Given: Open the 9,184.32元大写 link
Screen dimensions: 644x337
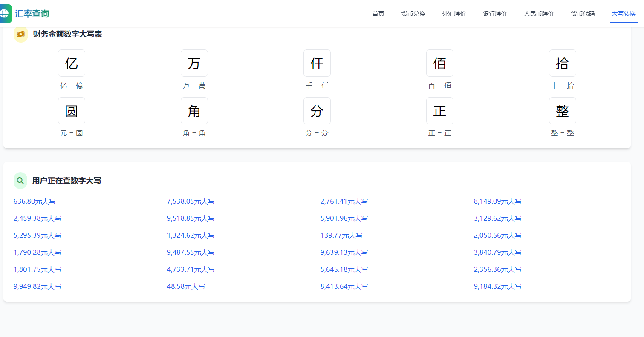Looking at the screenshot, I should (x=498, y=286).
